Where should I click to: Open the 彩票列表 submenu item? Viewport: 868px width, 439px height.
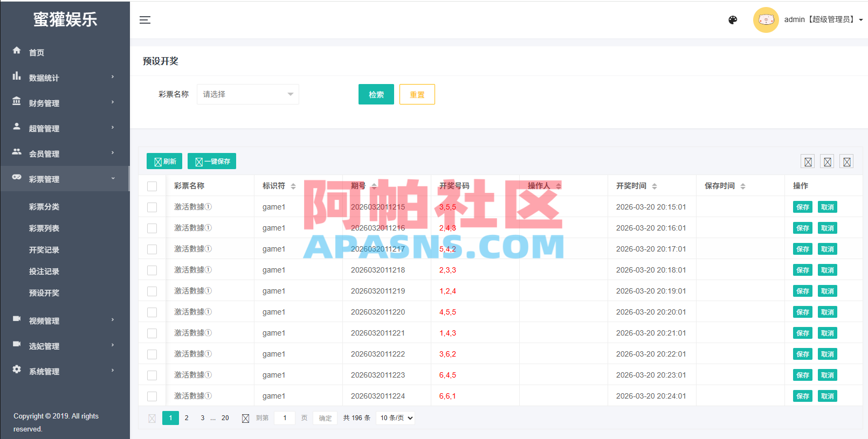tap(44, 228)
